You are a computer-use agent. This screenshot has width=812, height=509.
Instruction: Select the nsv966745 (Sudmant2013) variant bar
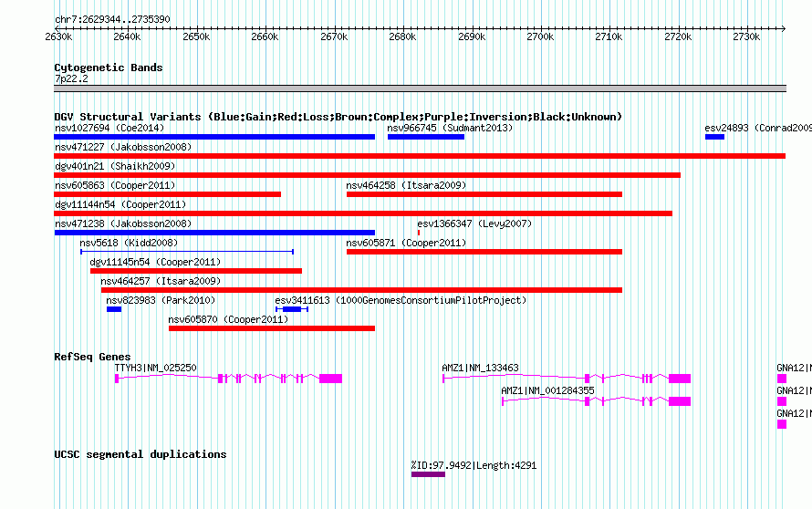pos(426,137)
